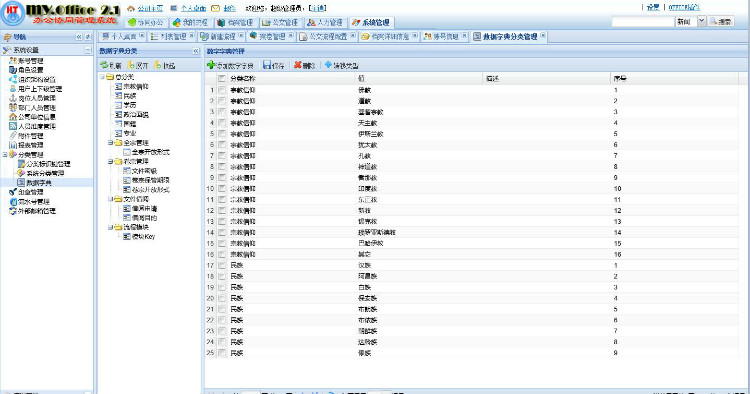Click the 公司主页 link in the header
This screenshot has width=750, height=394.
click(x=150, y=9)
